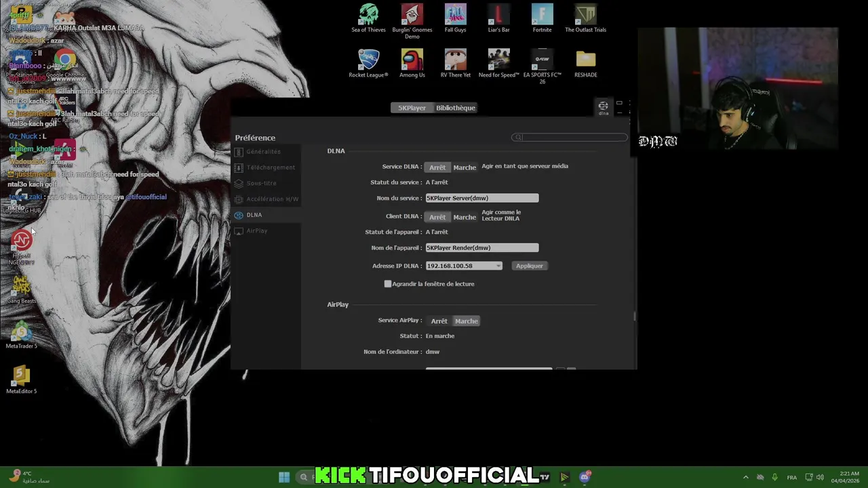
Task: Switch to the 5KPlayer tab
Action: coord(412,108)
